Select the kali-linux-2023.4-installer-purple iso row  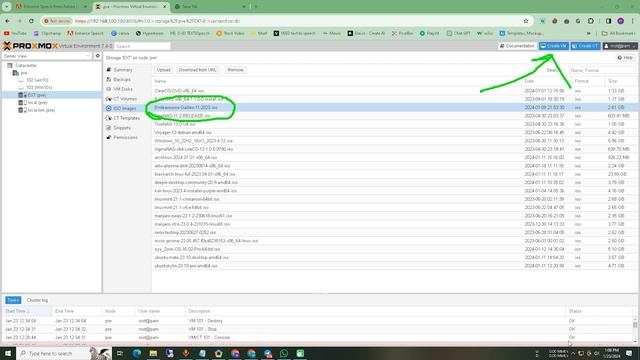pyautogui.click(x=394, y=191)
